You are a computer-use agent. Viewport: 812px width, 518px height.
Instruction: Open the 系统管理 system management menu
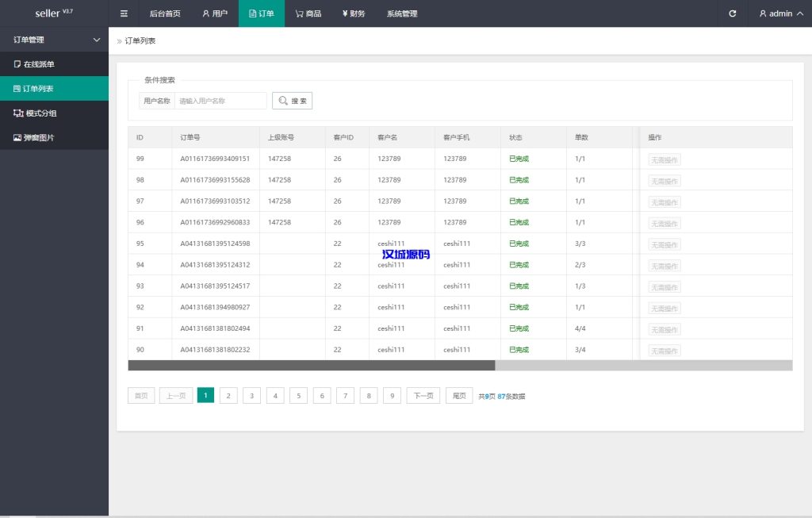tap(402, 13)
